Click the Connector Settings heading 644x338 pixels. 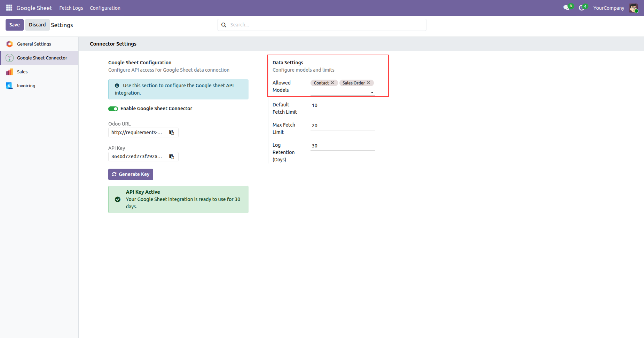coord(113,44)
